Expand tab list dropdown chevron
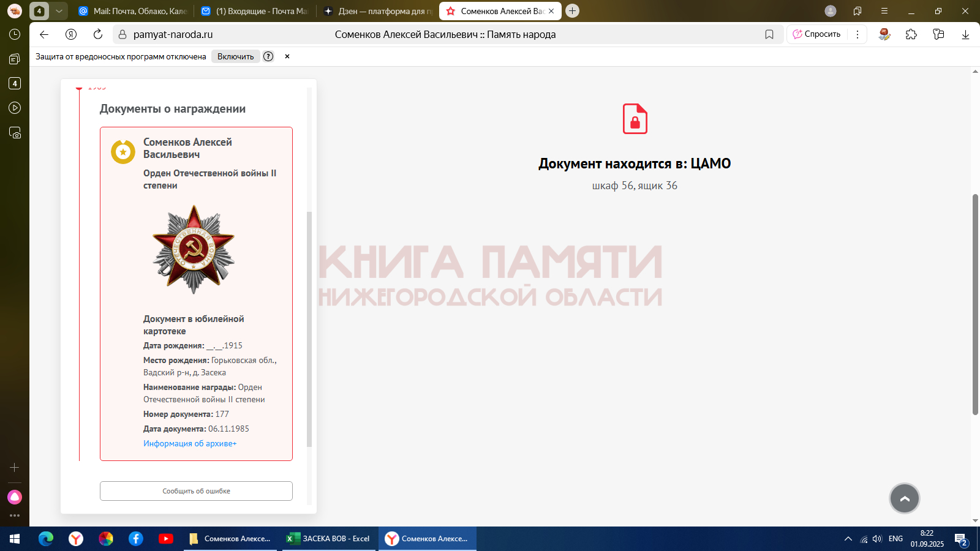The image size is (980, 551). click(x=59, y=11)
